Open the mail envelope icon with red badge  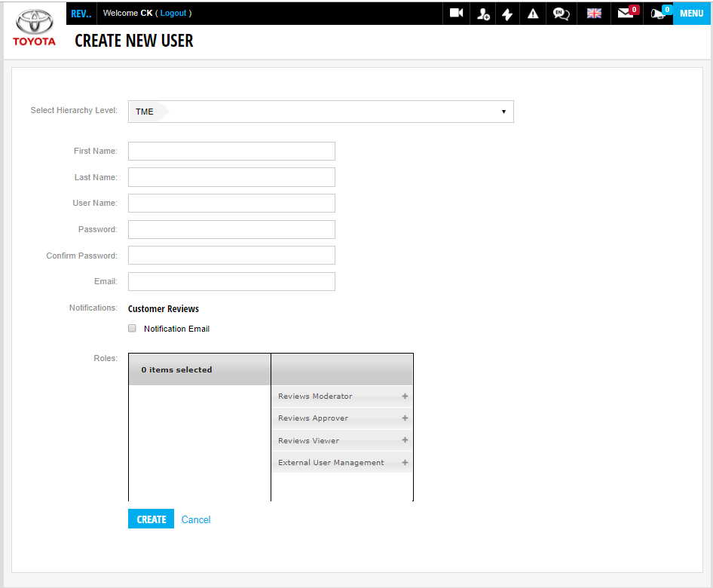pyautogui.click(x=628, y=12)
